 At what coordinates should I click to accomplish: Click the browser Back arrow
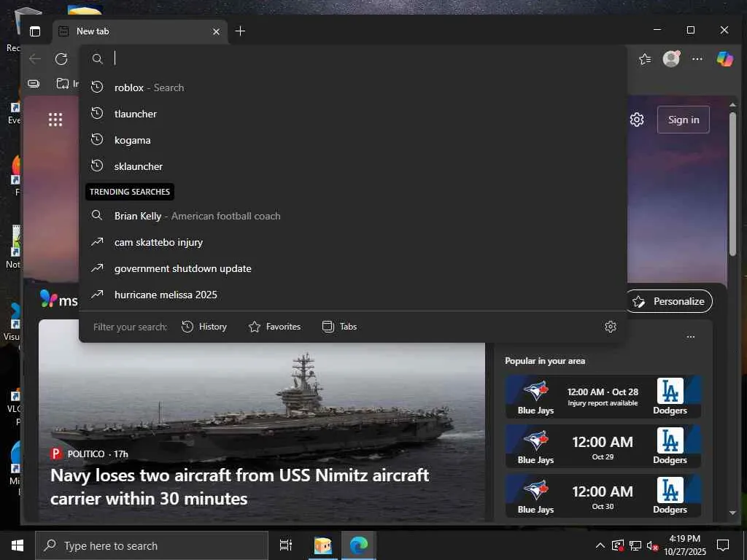[35, 58]
